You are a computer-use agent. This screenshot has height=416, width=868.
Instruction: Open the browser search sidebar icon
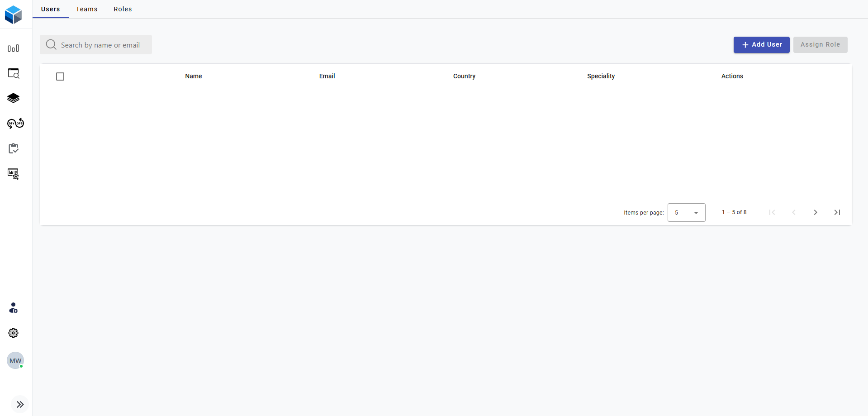click(x=14, y=73)
